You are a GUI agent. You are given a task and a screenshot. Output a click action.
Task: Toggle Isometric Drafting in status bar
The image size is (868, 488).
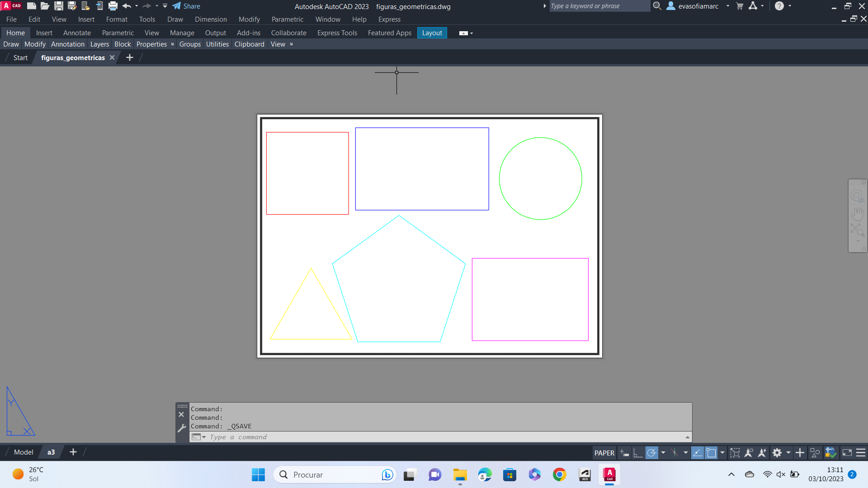click(x=675, y=453)
